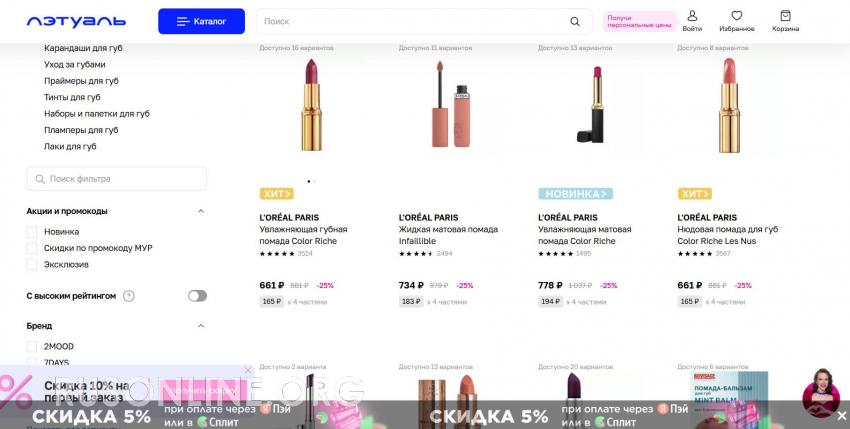
Task: Toggle the С высоким рейтингом switch
Action: tap(197, 296)
